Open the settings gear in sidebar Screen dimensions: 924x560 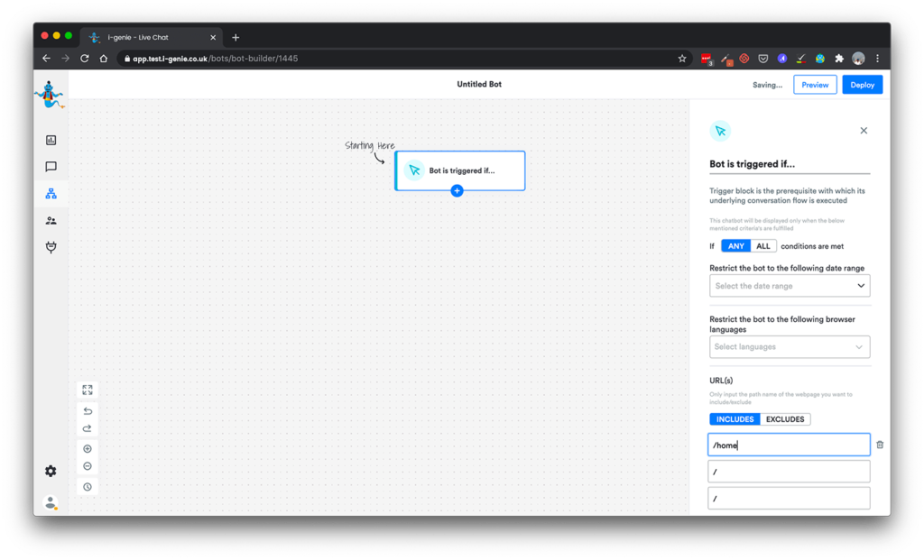pos(51,471)
